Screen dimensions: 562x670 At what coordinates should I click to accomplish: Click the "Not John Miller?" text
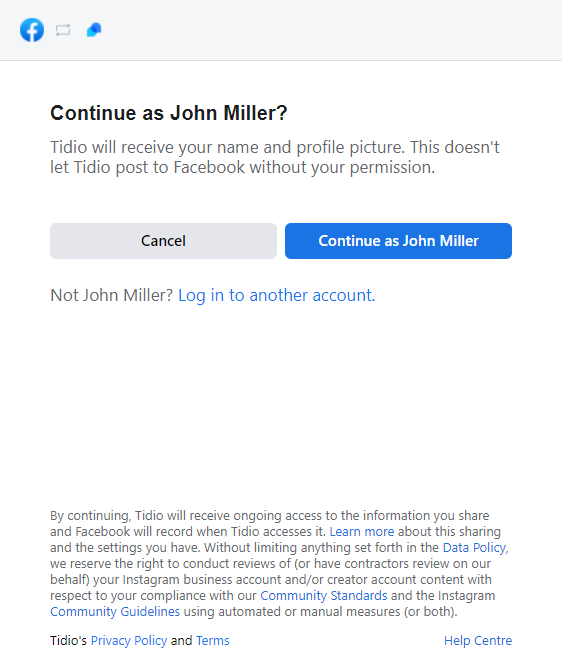111,295
